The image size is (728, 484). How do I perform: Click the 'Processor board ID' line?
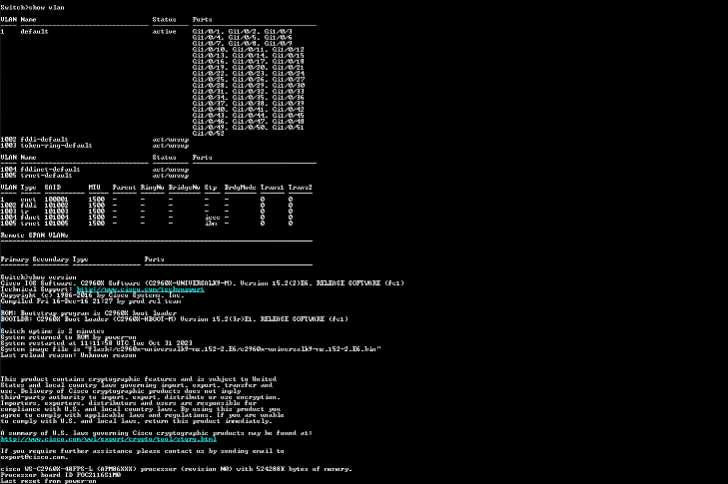coord(61,475)
